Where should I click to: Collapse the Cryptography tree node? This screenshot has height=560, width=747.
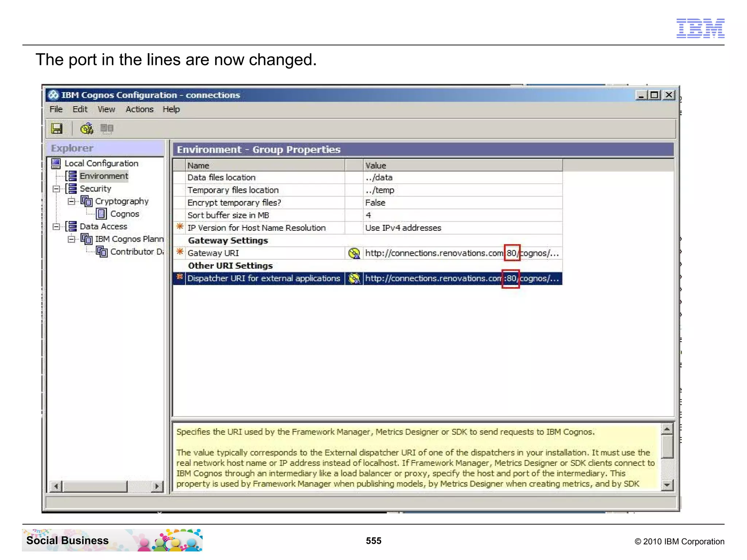point(71,201)
